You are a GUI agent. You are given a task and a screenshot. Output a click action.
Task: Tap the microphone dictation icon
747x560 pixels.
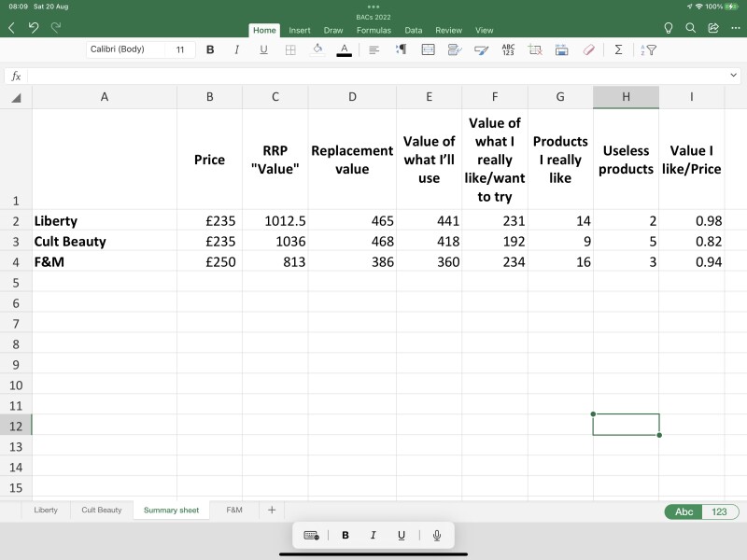tap(436, 535)
